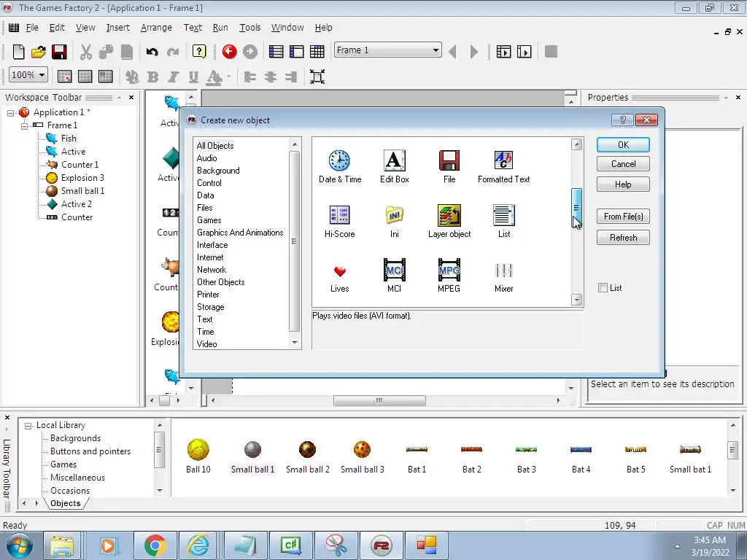Select the Mixer object icon
747x560 pixels.
(503, 271)
